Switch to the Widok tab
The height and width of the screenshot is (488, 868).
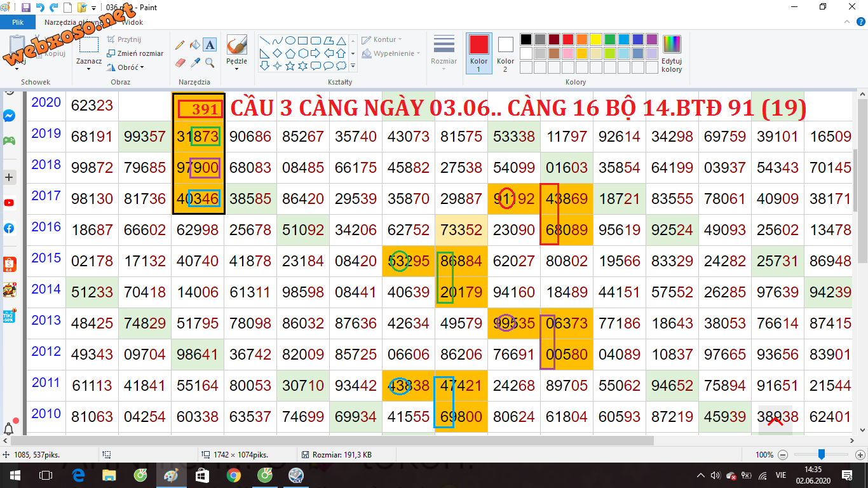[x=132, y=22]
